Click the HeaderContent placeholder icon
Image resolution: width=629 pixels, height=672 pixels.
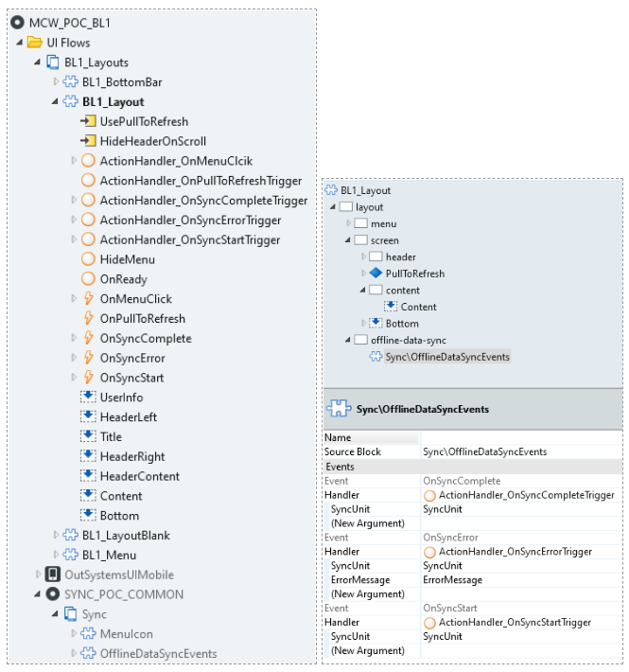coord(88,476)
